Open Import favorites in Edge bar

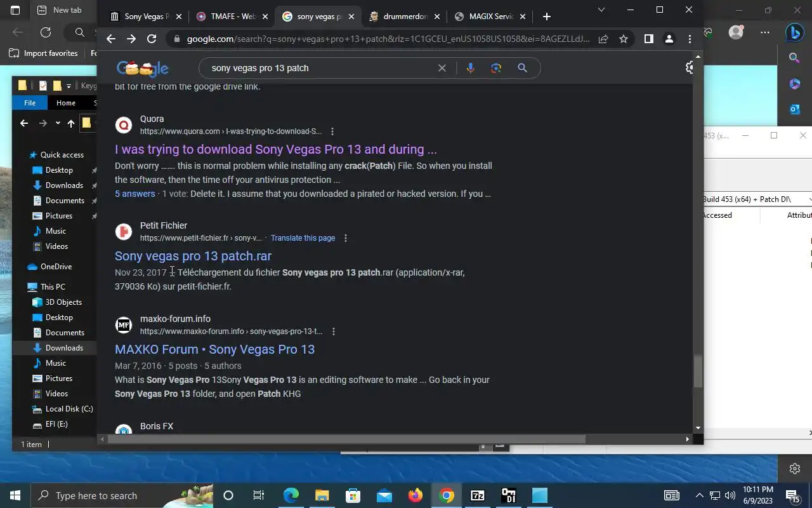coord(44,53)
